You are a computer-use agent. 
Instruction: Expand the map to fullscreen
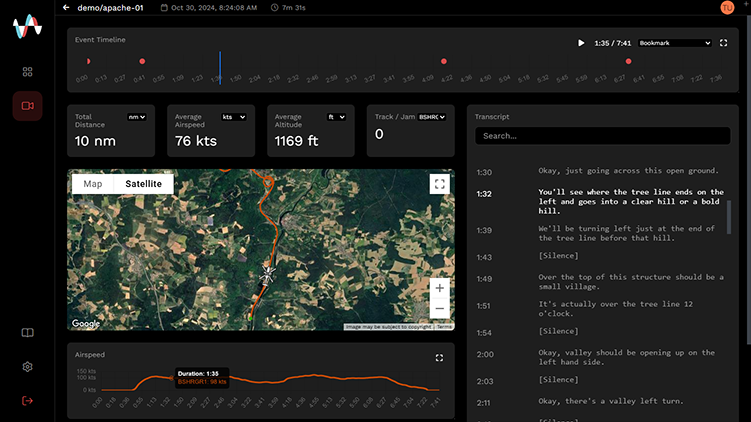pyautogui.click(x=439, y=184)
